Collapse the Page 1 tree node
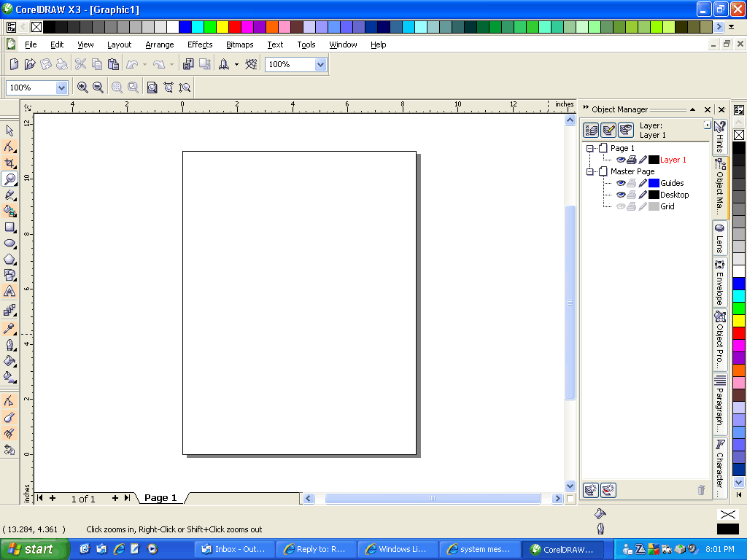 coord(589,148)
